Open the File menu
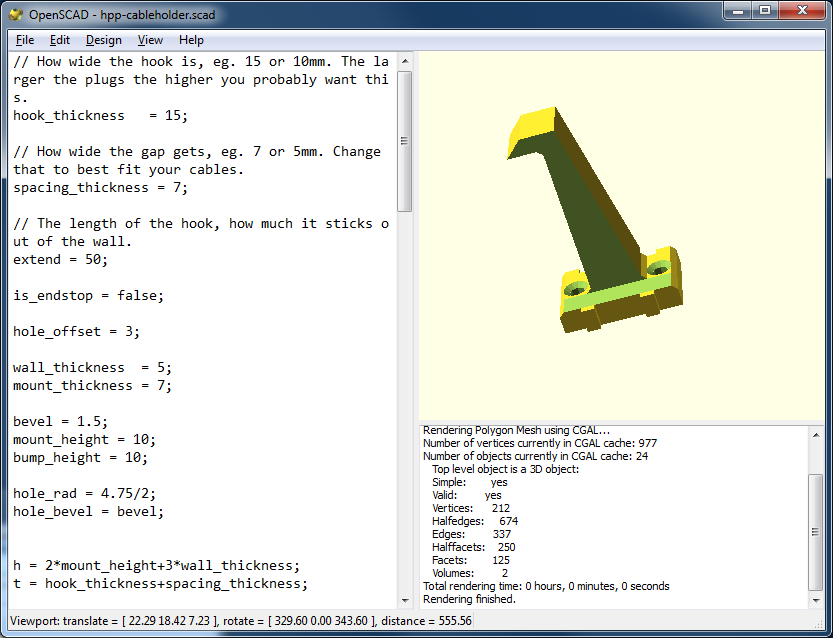This screenshot has height=638, width=833. click(x=24, y=40)
